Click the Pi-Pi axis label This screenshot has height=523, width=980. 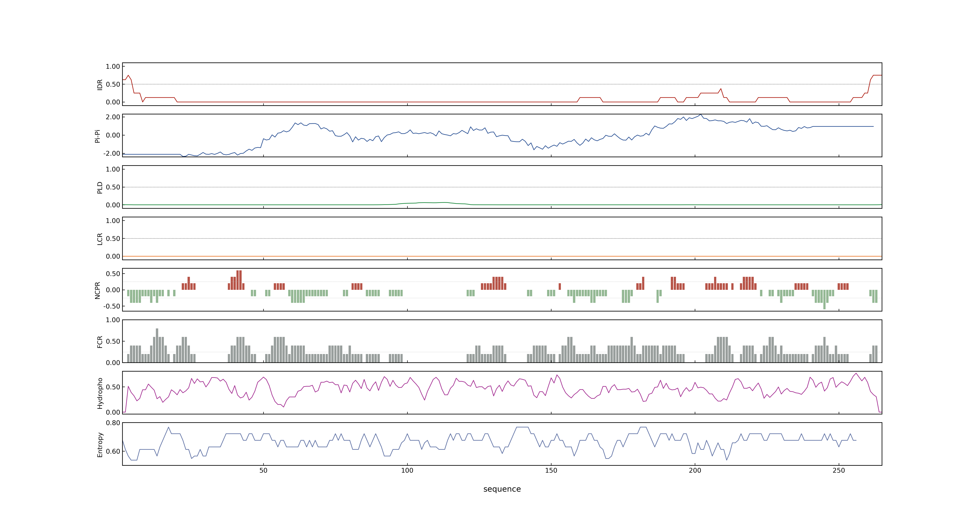(97, 136)
